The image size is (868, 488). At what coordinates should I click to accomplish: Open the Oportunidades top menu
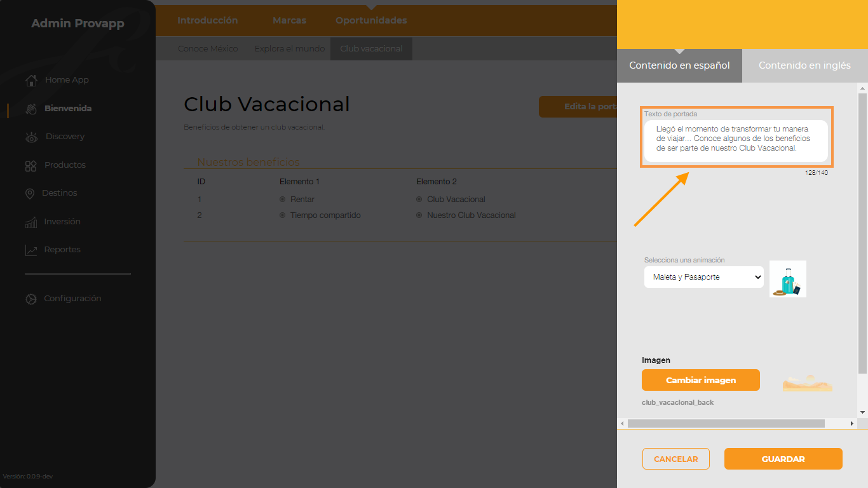(x=371, y=20)
